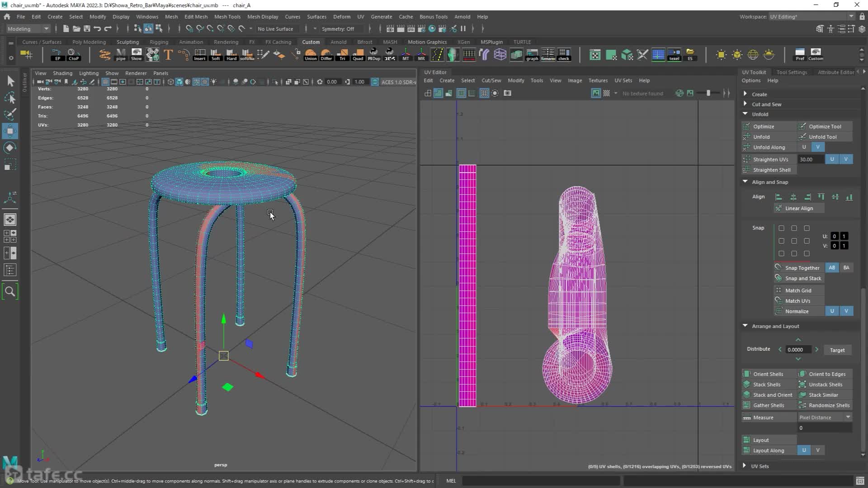
Task: Toggle Unfold Along U direction
Action: [804, 147]
